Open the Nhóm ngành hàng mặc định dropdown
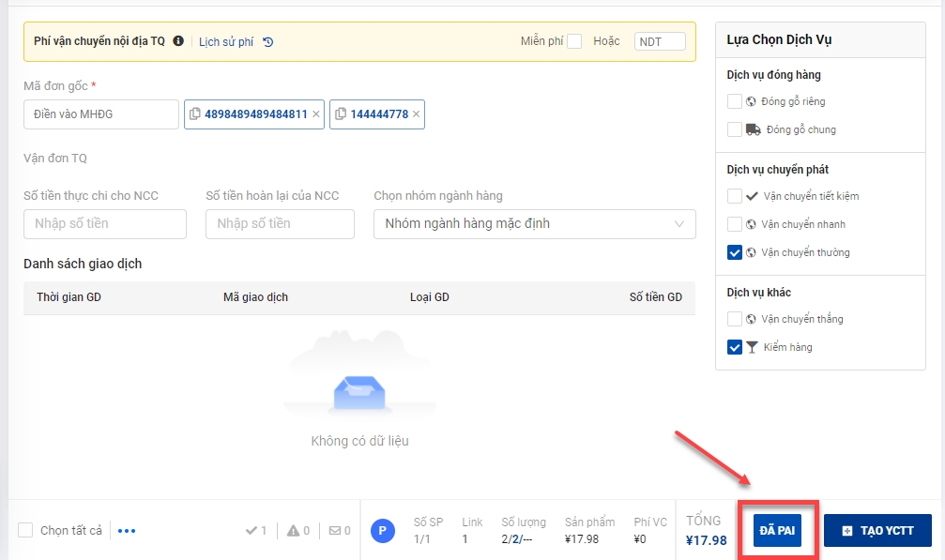The image size is (945, 560). 534,224
